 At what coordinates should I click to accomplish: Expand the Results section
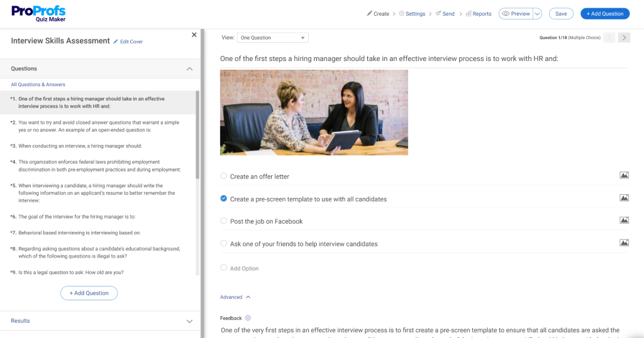coord(189,321)
